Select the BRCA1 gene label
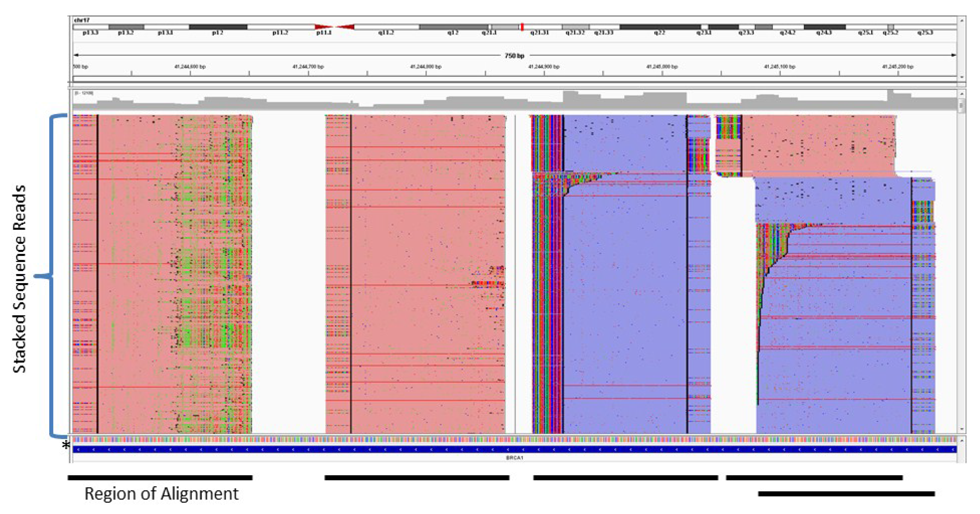The image size is (980, 514). coord(514,458)
